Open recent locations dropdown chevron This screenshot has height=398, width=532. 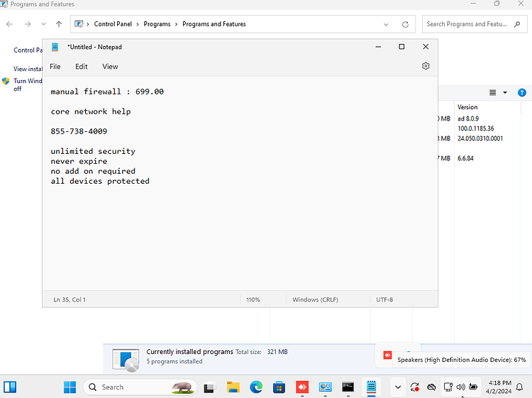43,24
